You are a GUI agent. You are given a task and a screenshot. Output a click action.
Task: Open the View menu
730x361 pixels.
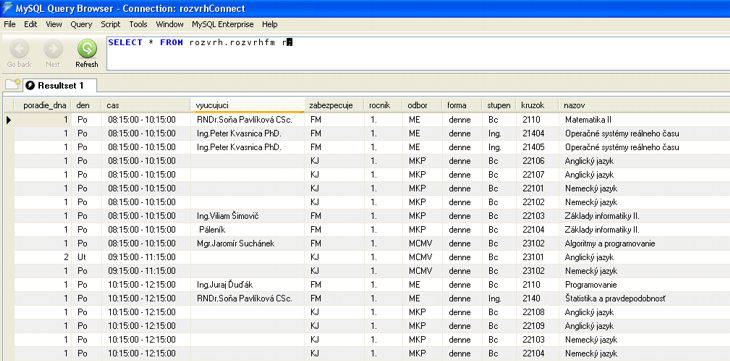tap(54, 24)
